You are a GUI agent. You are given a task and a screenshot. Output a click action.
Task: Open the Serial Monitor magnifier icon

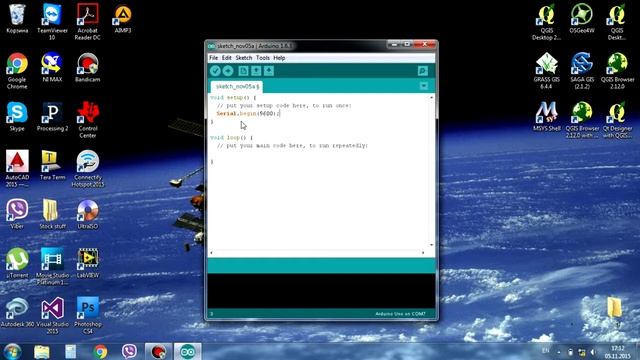click(422, 71)
